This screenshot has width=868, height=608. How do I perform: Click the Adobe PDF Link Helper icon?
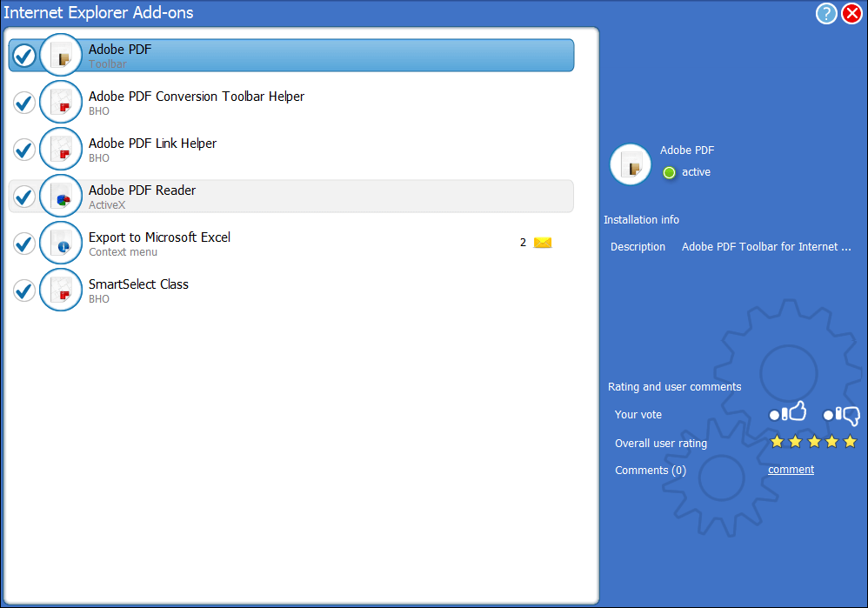pyautogui.click(x=61, y=149)
